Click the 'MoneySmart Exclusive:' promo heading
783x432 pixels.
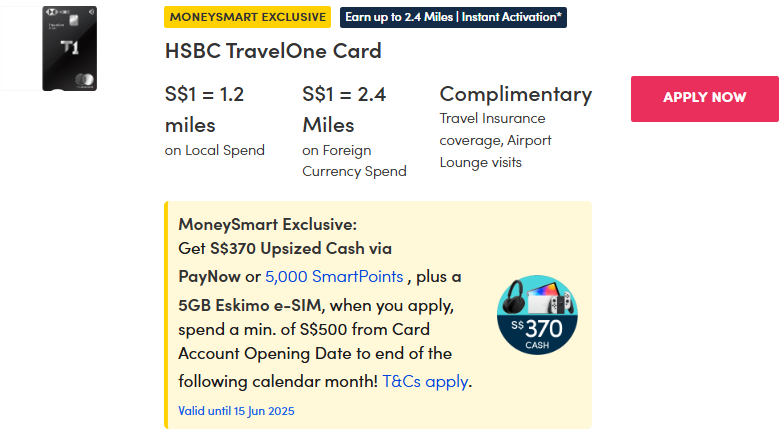coord(267,224)
